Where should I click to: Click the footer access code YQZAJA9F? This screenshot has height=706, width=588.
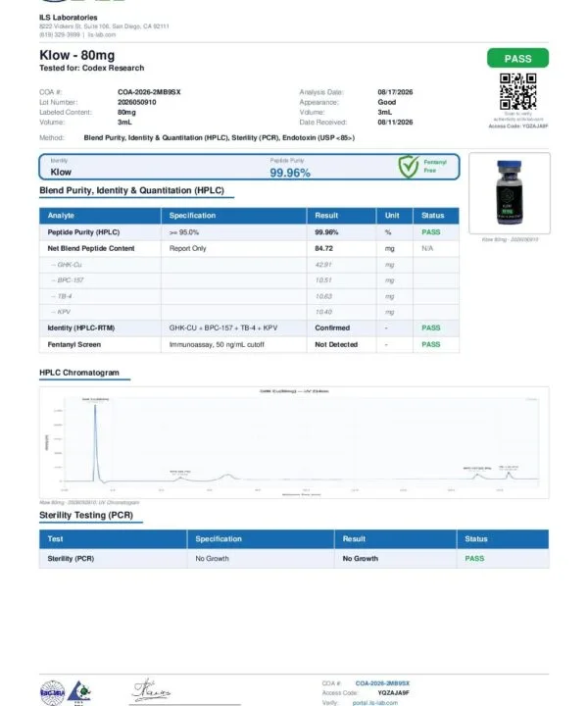pyautogui.click(x=393, y=693)
